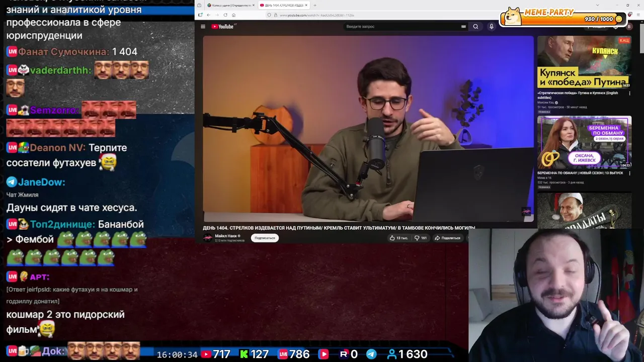Switch to the "ДЕНЬ 1404. СТРЕЛКОВ" tab

(x=284, y=5)
